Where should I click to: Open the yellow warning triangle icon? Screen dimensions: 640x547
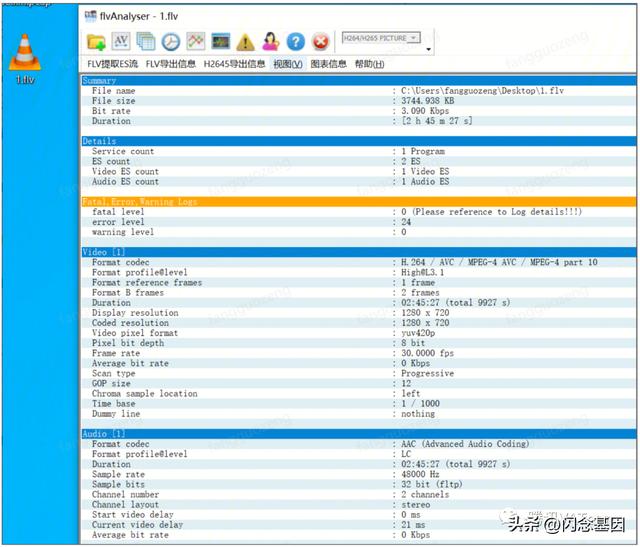(x=245, y=42)
